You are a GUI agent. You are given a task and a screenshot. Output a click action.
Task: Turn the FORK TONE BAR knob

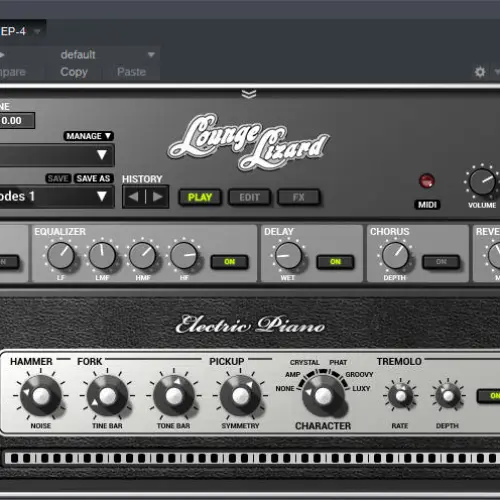tap(174, 396)
